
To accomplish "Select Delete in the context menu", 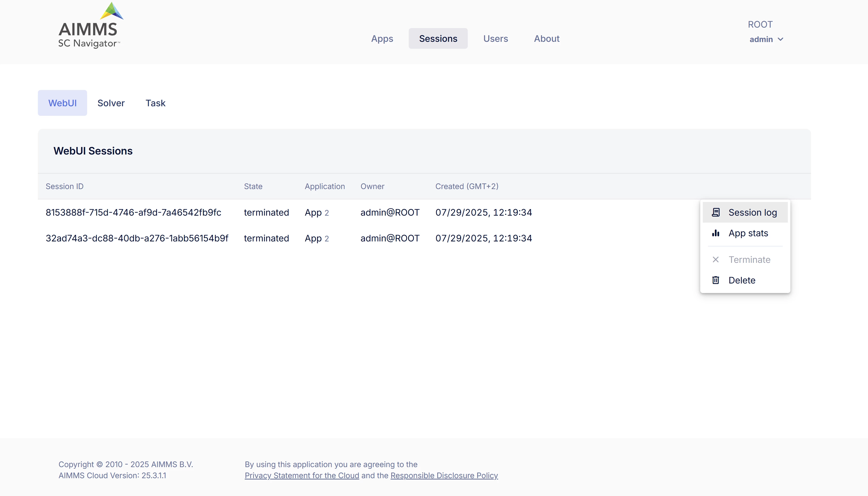I will [745, 280].
